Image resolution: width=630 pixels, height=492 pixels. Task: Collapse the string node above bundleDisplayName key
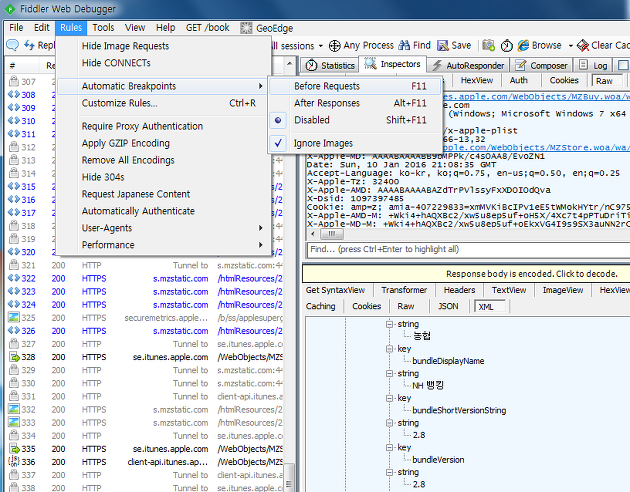(x=389, y=324)
